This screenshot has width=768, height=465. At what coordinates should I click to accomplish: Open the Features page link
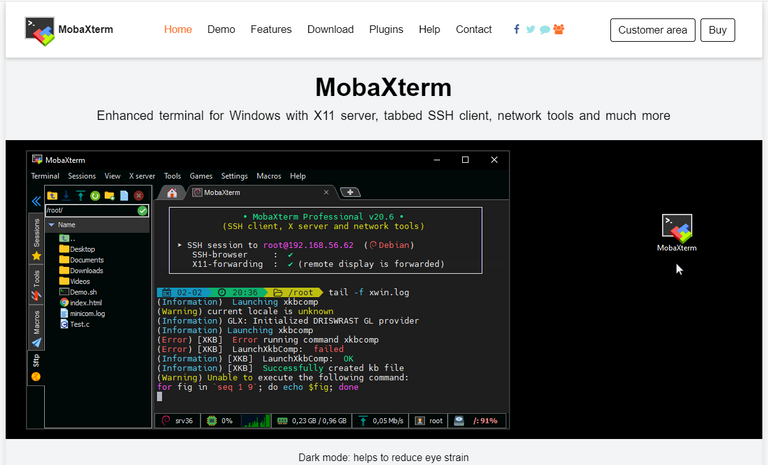pos(271,29)
